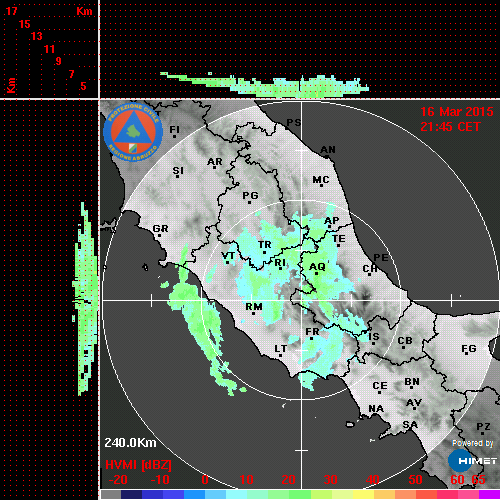Select the RM city marker

[254, 313]
